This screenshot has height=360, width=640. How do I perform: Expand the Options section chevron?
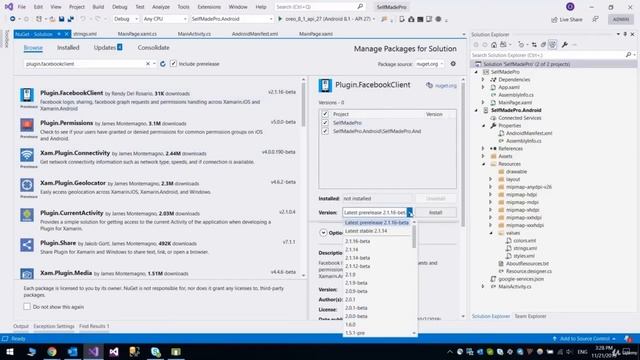click(323, 233)
